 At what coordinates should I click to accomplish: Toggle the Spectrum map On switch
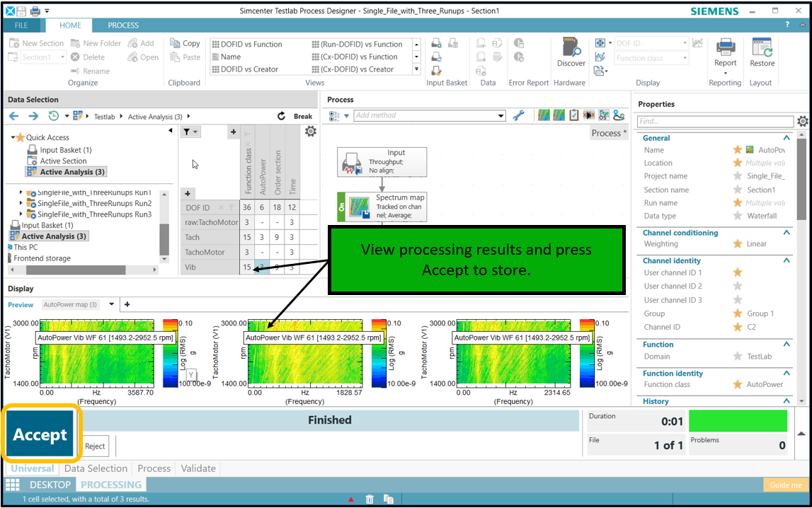pos(341,207)
